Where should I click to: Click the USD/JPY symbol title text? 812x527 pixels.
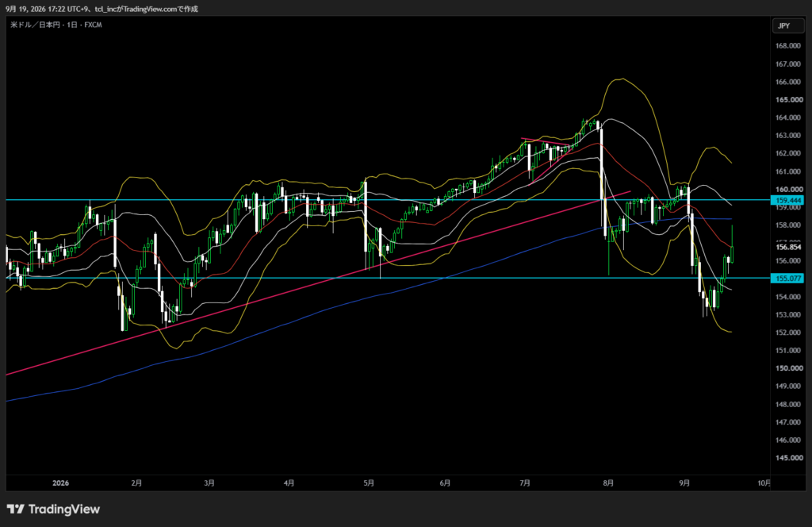click(56, 25)
